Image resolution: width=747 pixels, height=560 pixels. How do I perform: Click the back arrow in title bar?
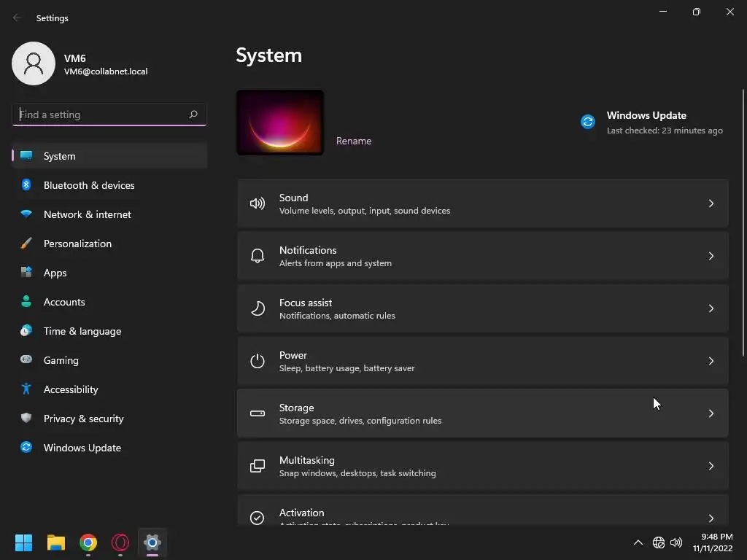pos(17,17)
